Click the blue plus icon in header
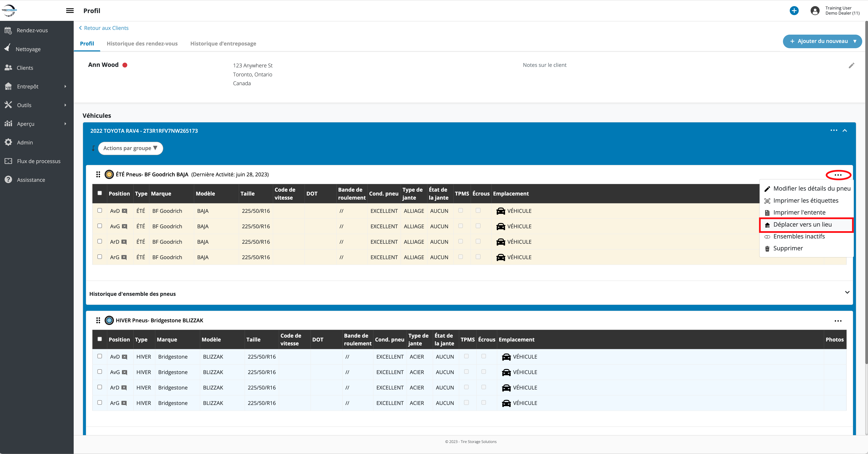The image size is (868, 454). [794, 11]
